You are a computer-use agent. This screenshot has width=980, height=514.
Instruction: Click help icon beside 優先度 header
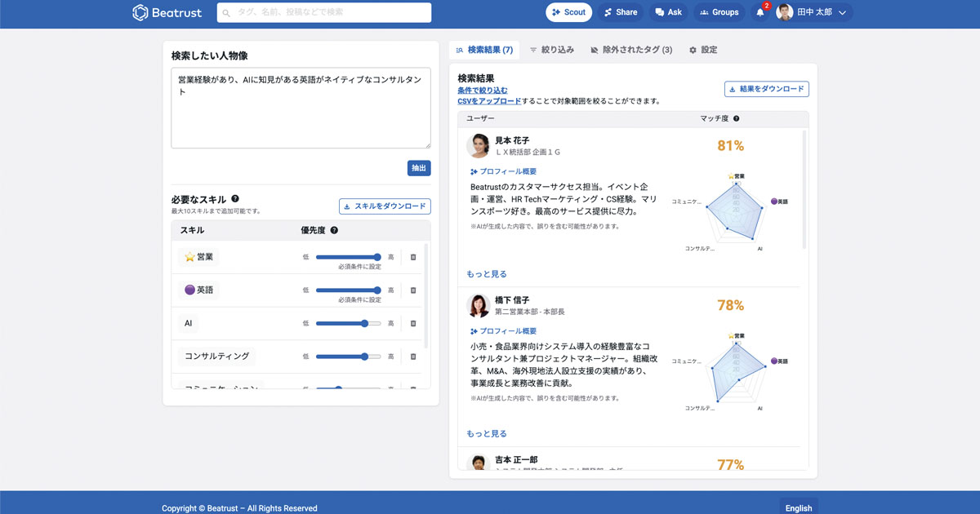334,231
